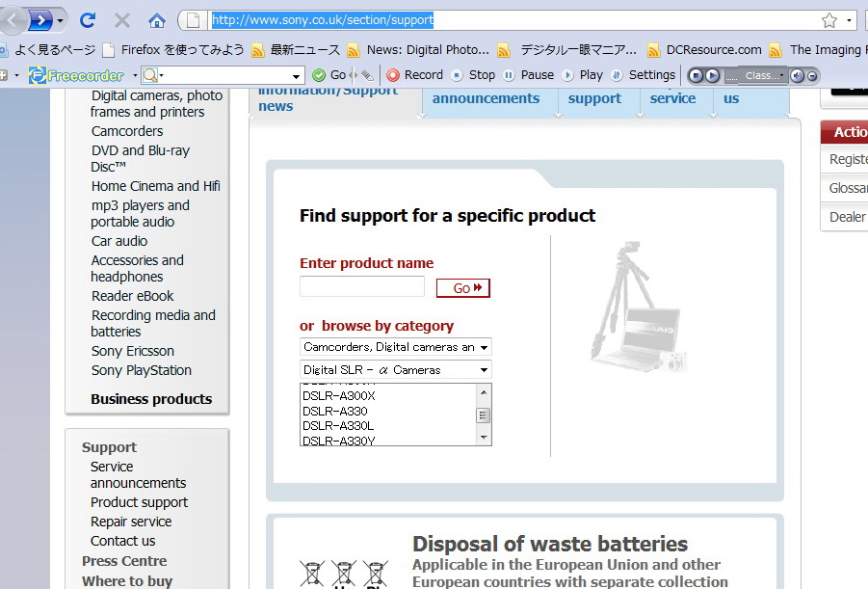Viewport: 868px width, 589px height.
Task: Click the page icon in the address bar
Action: click(x=193, y=20)
